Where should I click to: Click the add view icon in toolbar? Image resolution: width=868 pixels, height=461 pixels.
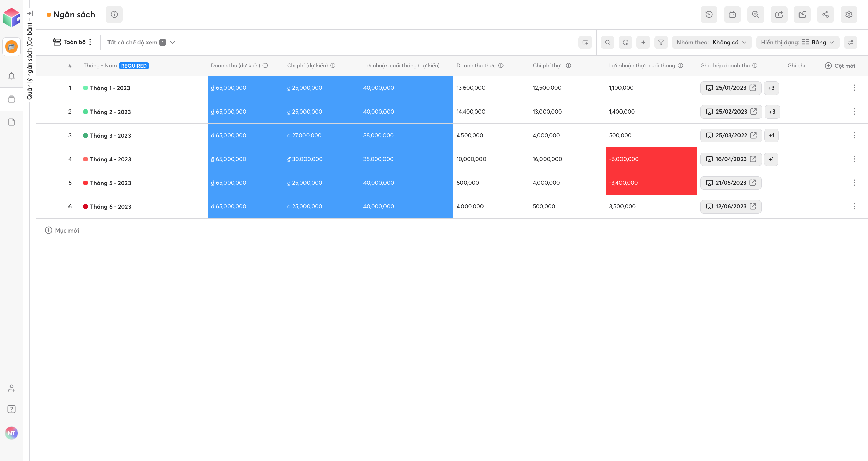coord(585,42)
